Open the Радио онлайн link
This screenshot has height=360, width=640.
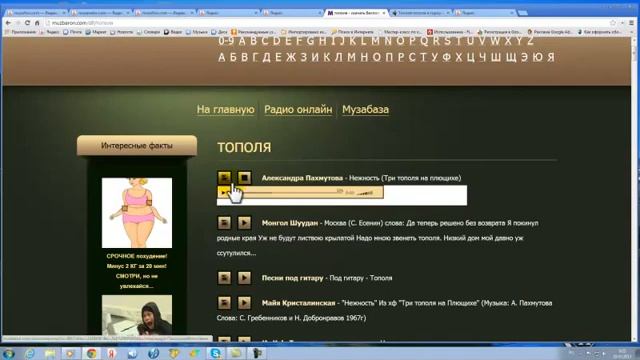click(298, 109)
